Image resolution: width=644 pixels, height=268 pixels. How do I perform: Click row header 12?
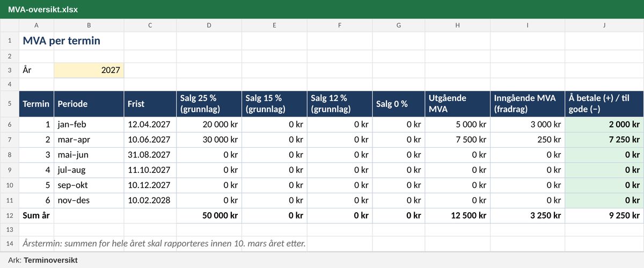(10, 215)
